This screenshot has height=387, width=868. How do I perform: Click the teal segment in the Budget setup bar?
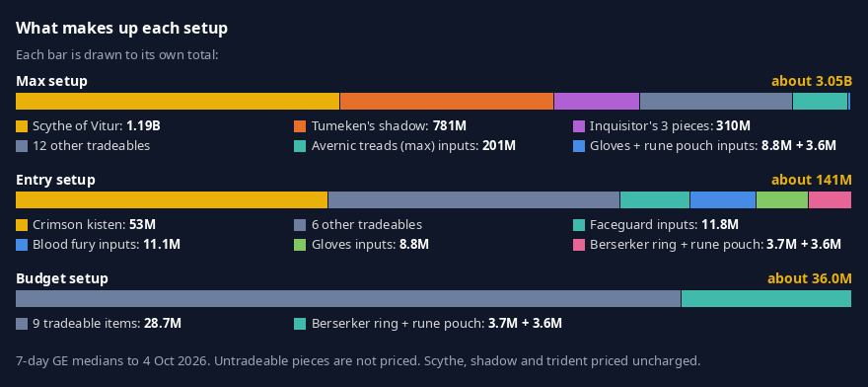click(766, 299)
